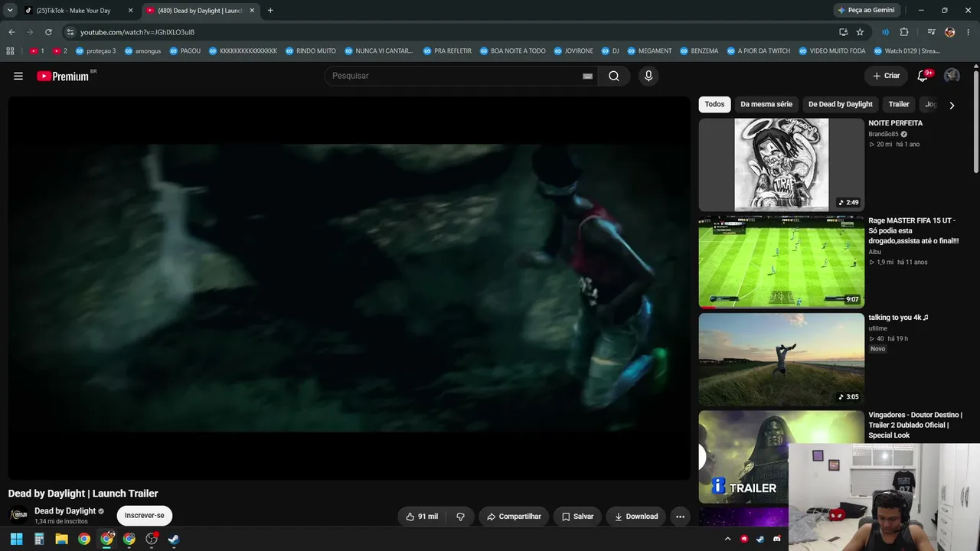Save video with the Salvar button
Viewport: 980px width, 551px height.
(x=577, y=517)
